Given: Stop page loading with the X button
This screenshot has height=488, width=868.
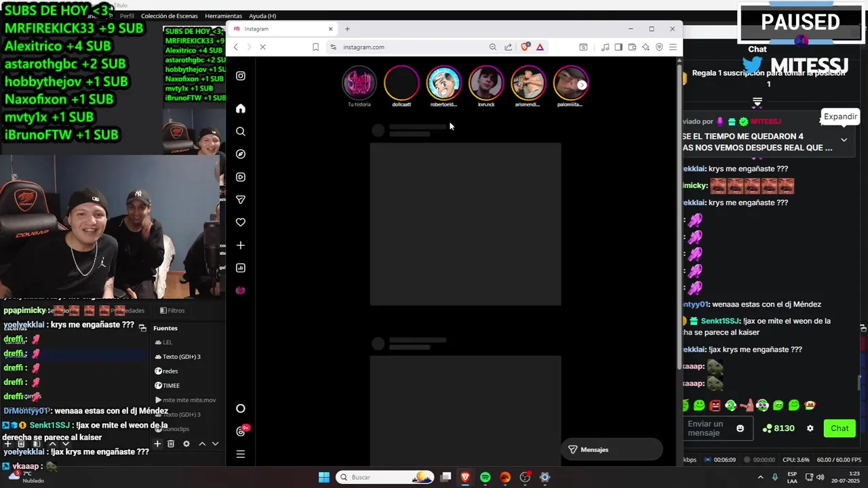Looking at the screenshot, I should [x=263, y=47].
